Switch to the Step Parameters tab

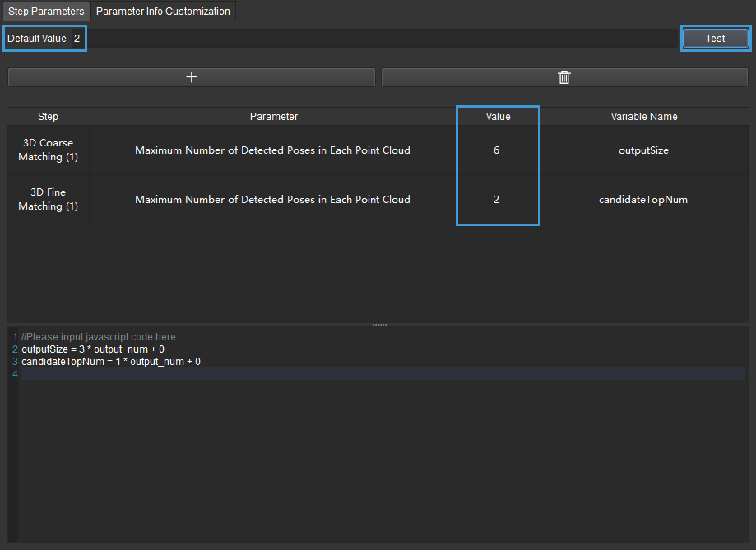[x=46, y=12]
